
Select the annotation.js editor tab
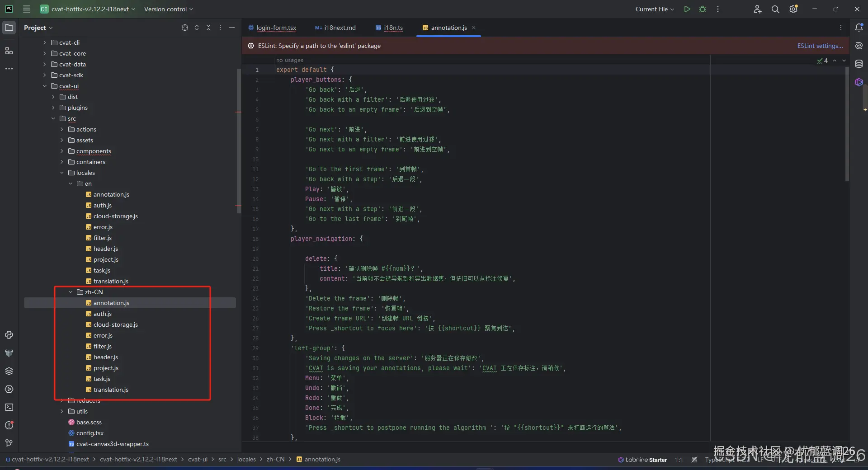448,28
